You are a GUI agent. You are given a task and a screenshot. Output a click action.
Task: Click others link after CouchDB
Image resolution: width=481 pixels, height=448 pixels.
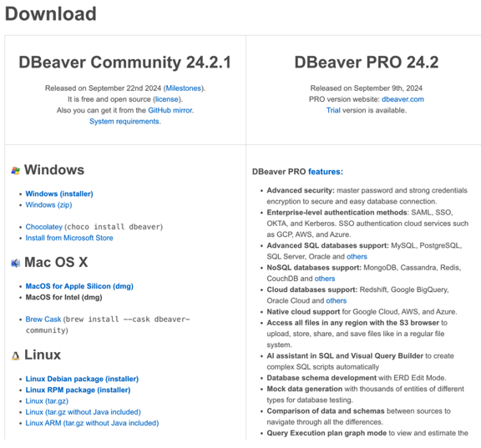[325, 279]
